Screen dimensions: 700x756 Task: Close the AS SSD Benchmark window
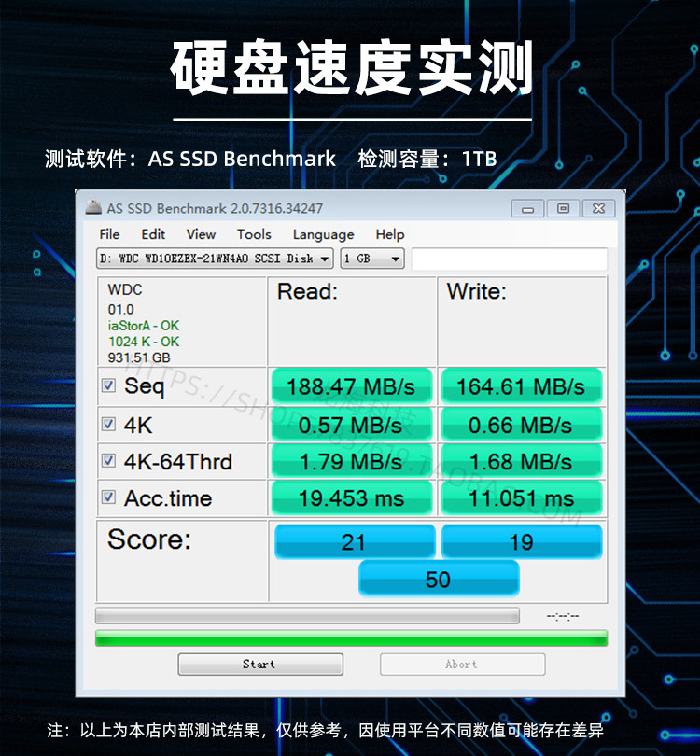pyautogui.click(x=599, y=209)
